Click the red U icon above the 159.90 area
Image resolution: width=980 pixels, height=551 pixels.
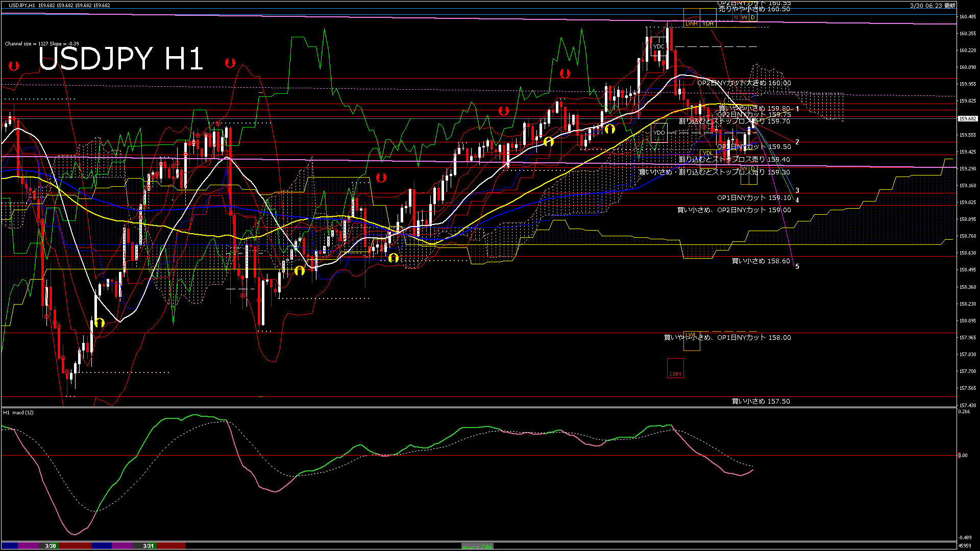click(x=563, y=73)
